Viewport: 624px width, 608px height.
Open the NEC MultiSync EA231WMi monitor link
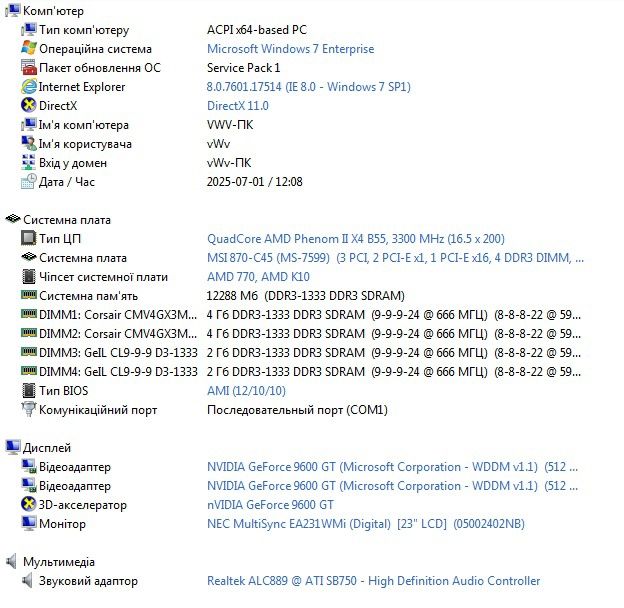click(366, 523)
